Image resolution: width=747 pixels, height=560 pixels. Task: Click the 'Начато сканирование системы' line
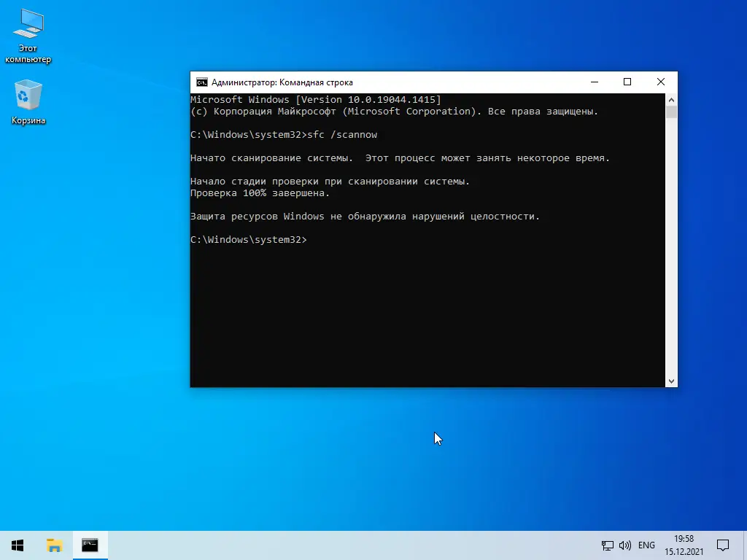click(400, 158)
